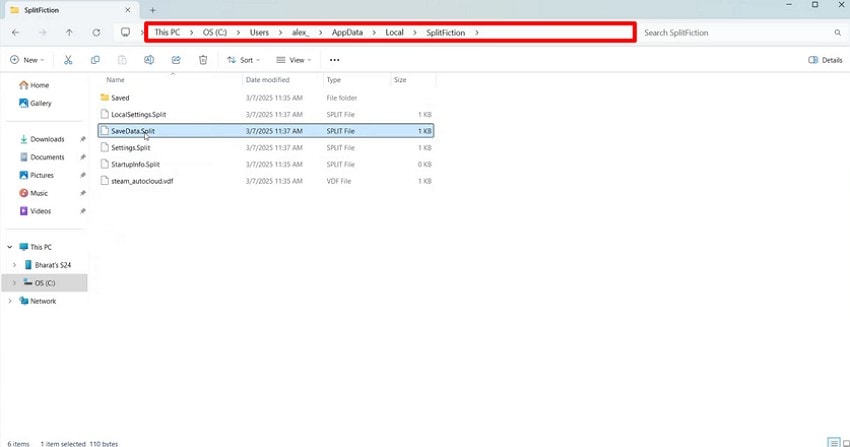Open Videos quick access folder
This screenshot has height=447, width=850.
pyautogui.click(x=35, y=211)
